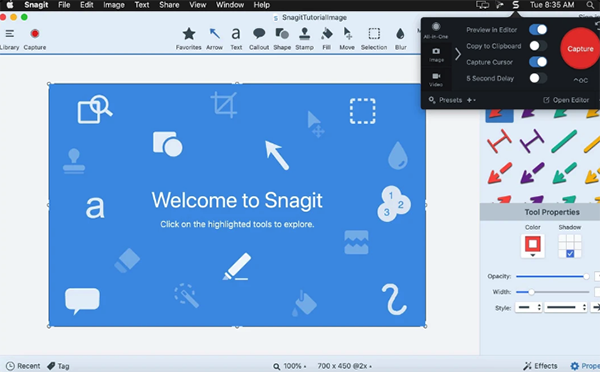Image resolution: width=600 pixels, height=372 pixels.
Task: Click the Snagit S menu bar icon
Action: click(x=515, y=5)
